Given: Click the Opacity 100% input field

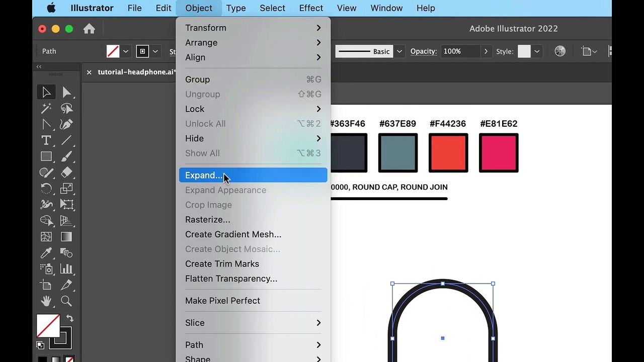Looking at the screenshot, I should [x=460, y=51].
